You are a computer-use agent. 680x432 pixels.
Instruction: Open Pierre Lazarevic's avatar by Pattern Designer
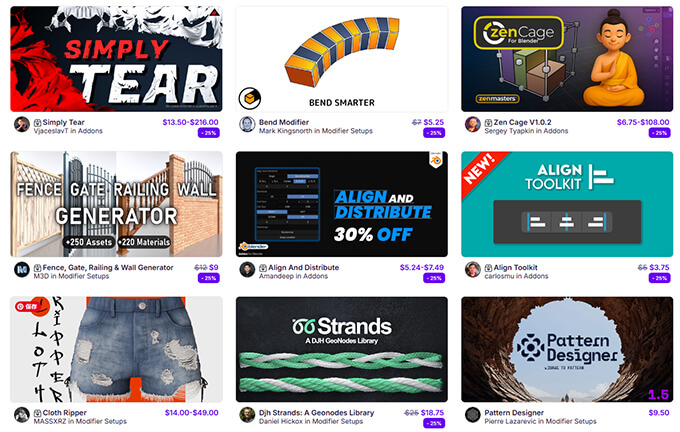473,415
